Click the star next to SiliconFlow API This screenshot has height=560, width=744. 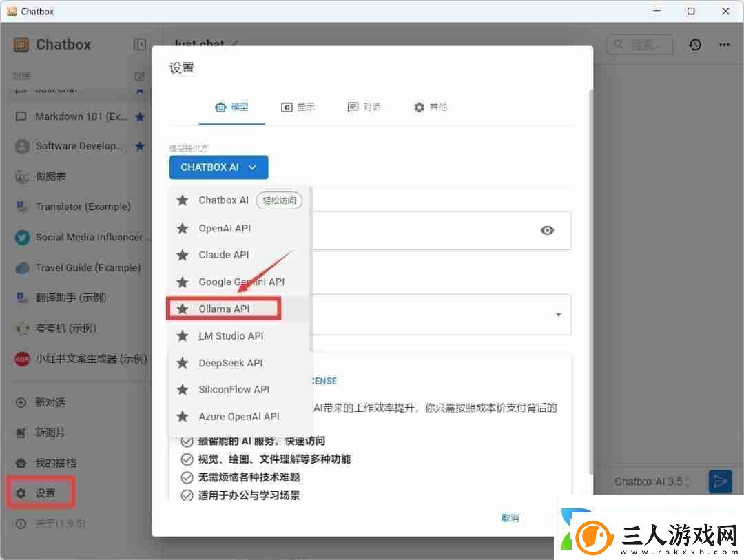tap(182, 390)
